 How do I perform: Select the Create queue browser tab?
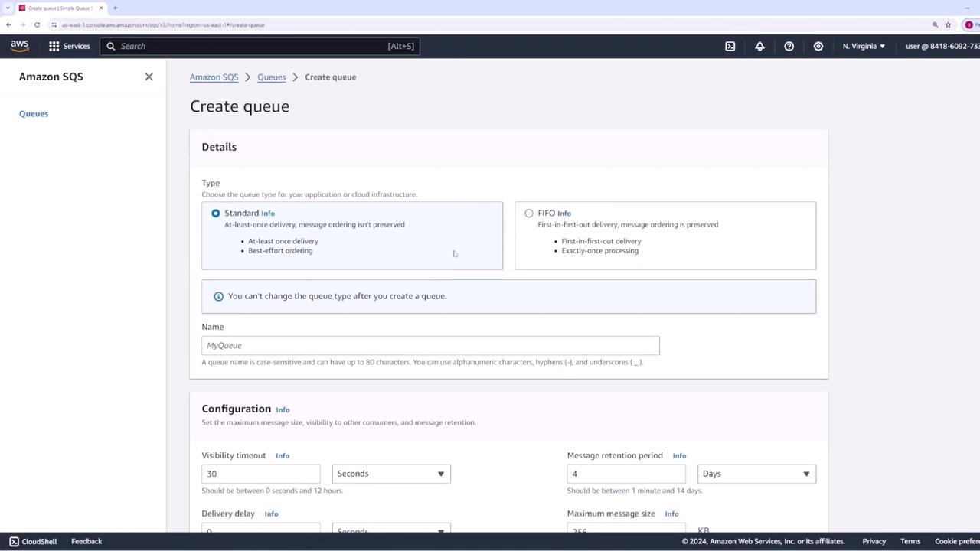[x=60, y=8]
